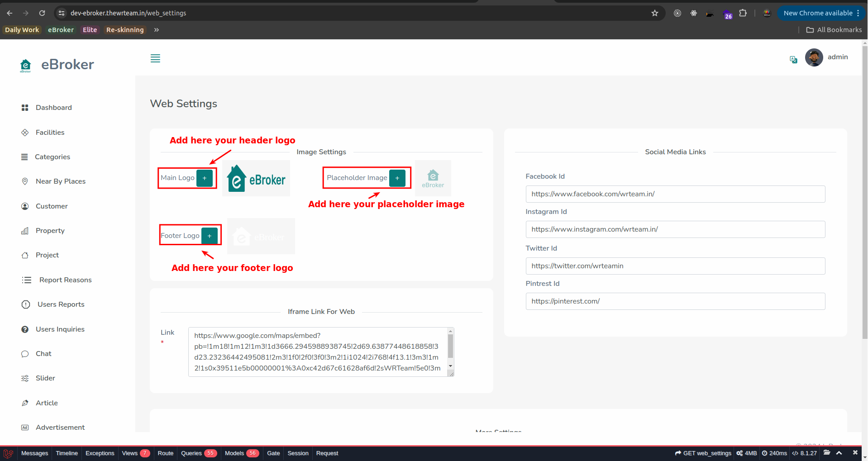This screenshot has height=461, width=868.
Task: Bookmark this page using the star icon
Action: point(654,13)
